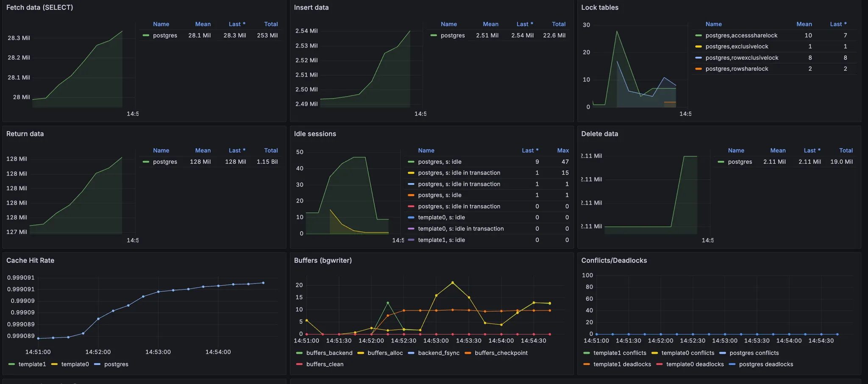Toggle postgres,accesssharelock series in legend
868x384 pixels.
[741, 35]
